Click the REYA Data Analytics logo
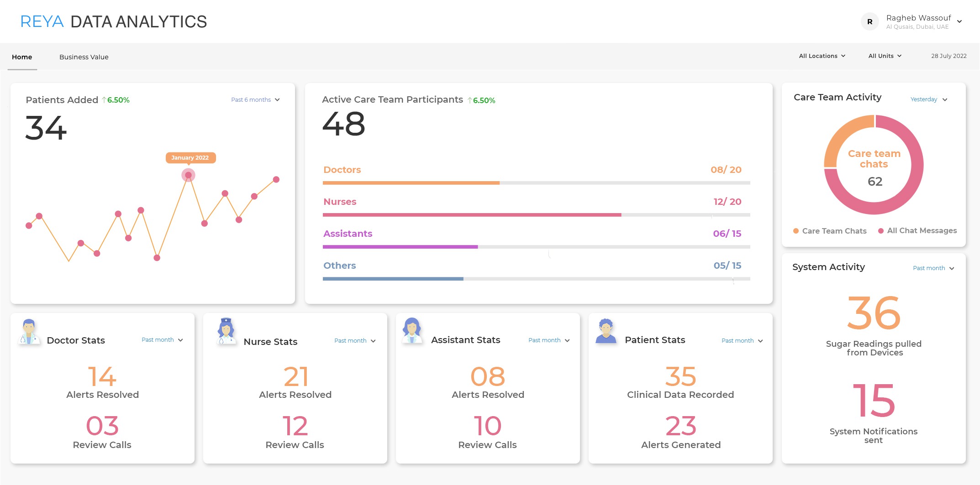980x485 pixels. tap(114, 21)
